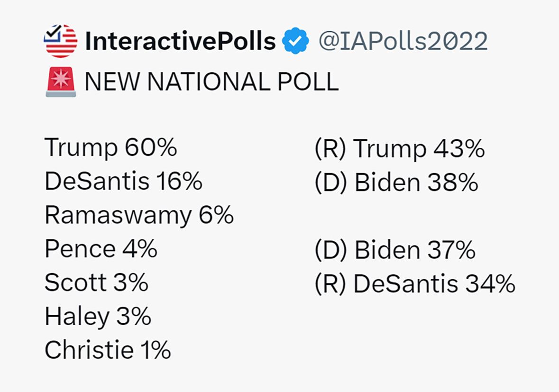Select the Haley 3% line
559x392 pixels.
[x=98, y=317]
